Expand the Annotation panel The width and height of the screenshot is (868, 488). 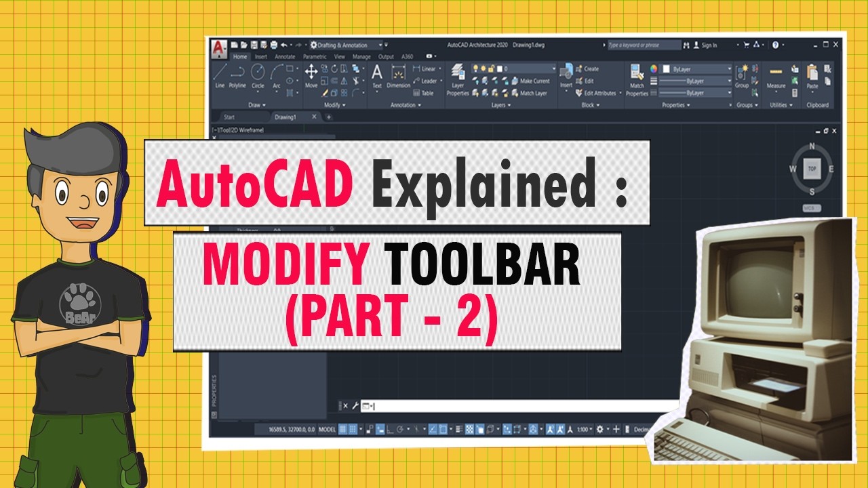point(406,105)
